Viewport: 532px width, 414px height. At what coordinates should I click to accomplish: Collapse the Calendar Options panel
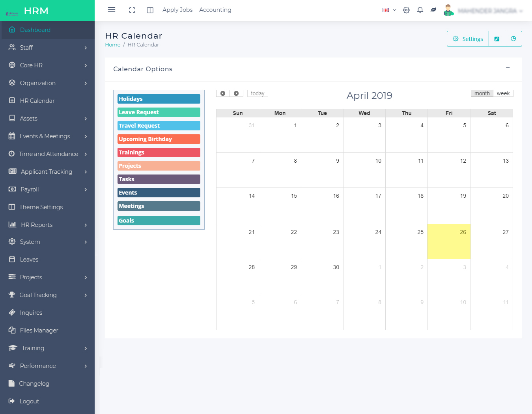pyautogui.click(x=508, y=68)
